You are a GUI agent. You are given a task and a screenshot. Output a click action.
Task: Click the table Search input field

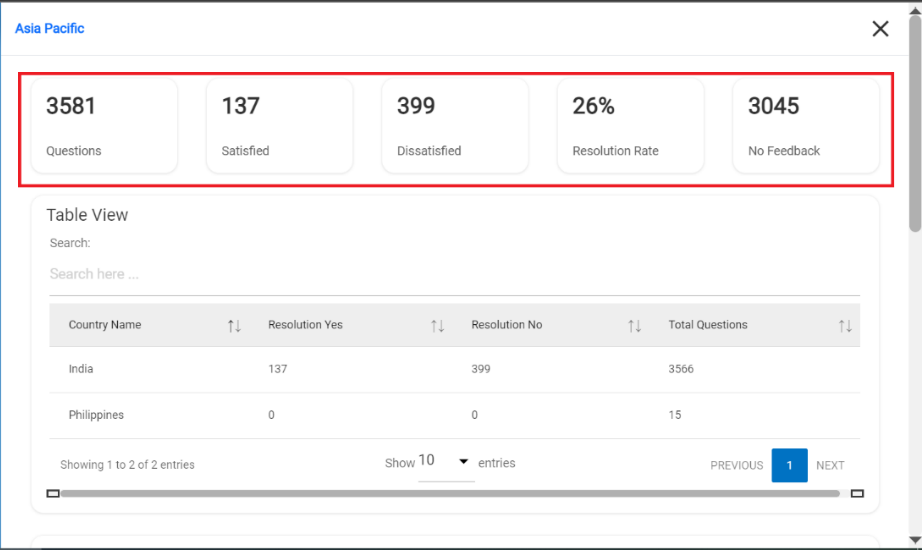[454, 274]
